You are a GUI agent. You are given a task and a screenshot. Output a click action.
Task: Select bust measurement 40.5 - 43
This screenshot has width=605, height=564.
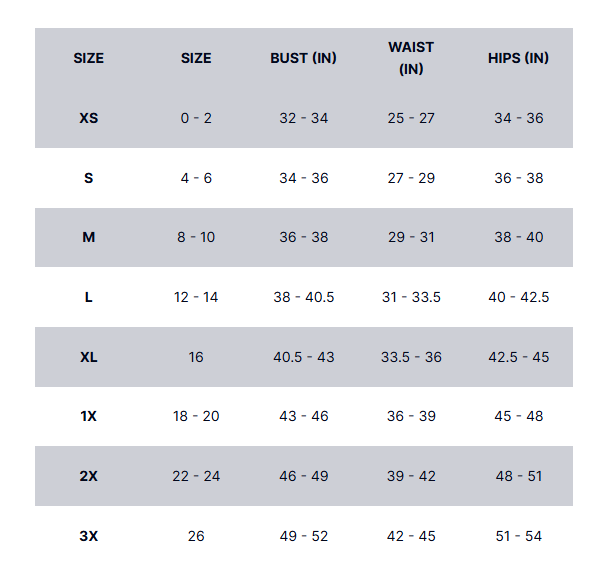pyautogui.click(x=303, y=357)
